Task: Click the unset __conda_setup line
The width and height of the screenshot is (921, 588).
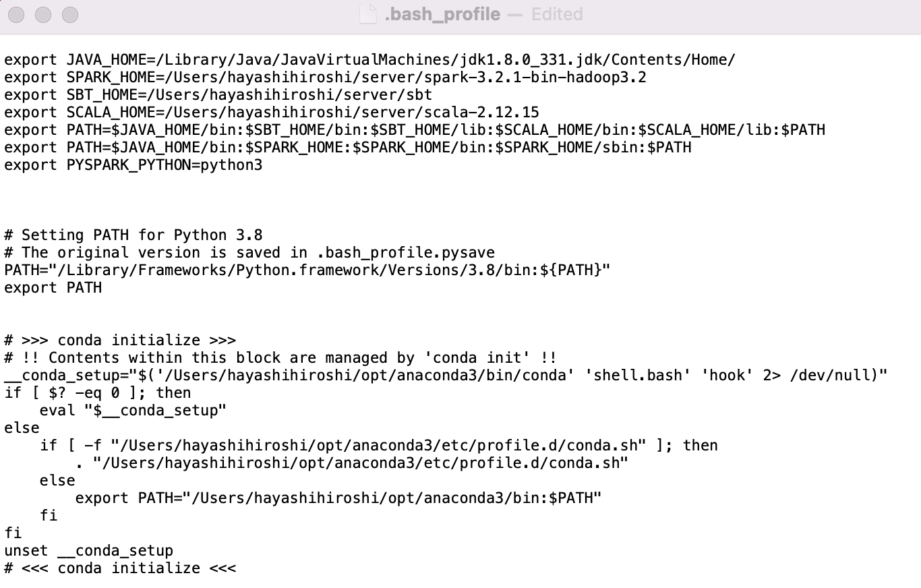Action: (x=88, y=551)
